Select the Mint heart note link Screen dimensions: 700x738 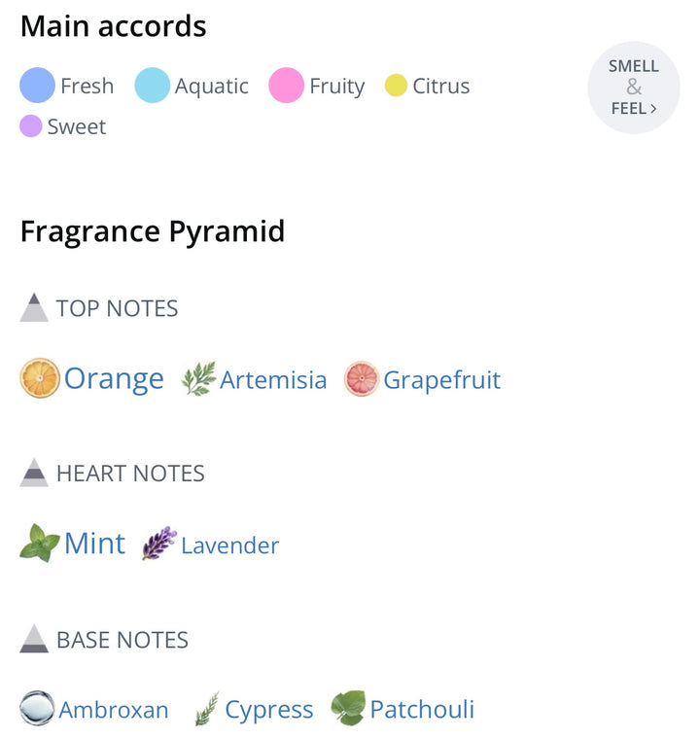coord(94,544)
